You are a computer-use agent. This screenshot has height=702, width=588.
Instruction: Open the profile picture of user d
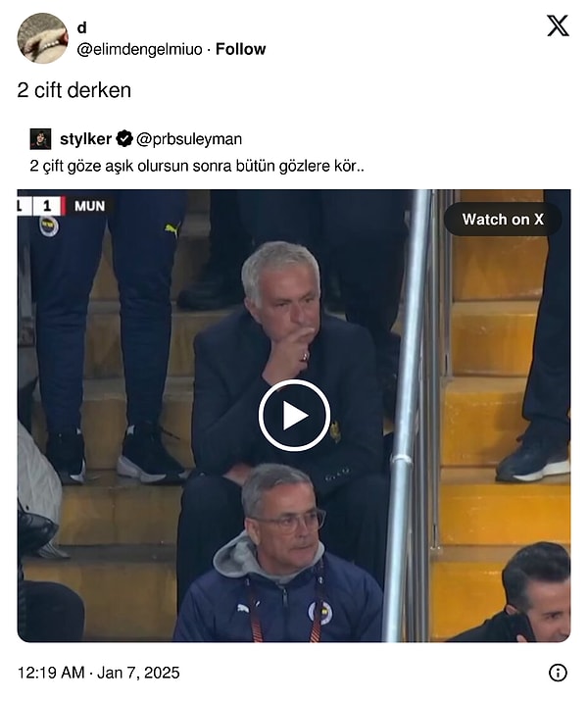click(x=42, y=38)
